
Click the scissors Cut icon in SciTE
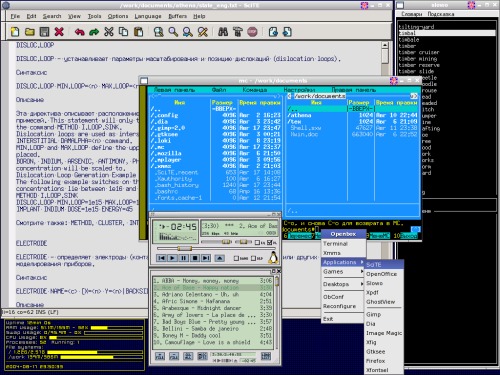(109, 32)
